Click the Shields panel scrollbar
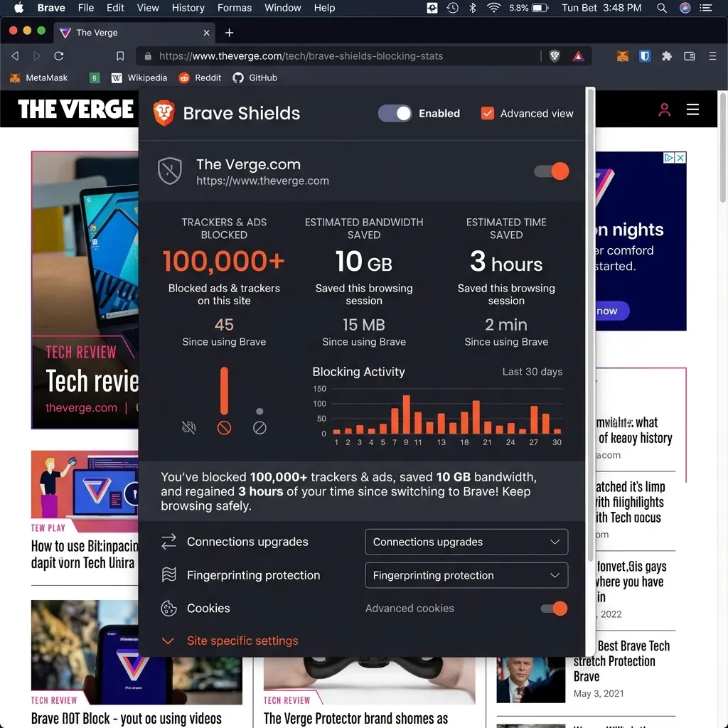The image size is (728, 728). tap(591, 325)
